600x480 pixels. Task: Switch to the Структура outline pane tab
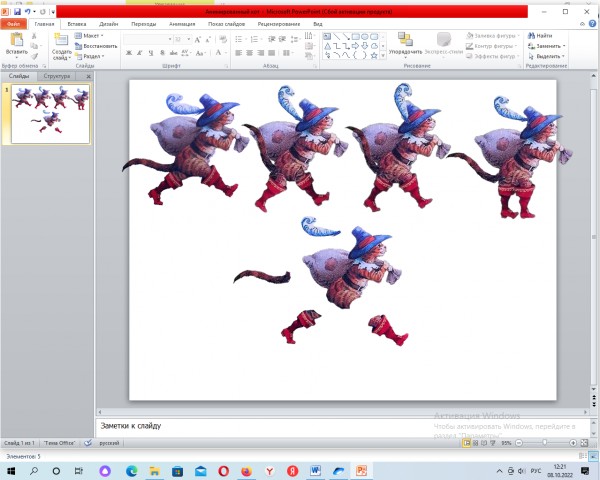point(57,76)
